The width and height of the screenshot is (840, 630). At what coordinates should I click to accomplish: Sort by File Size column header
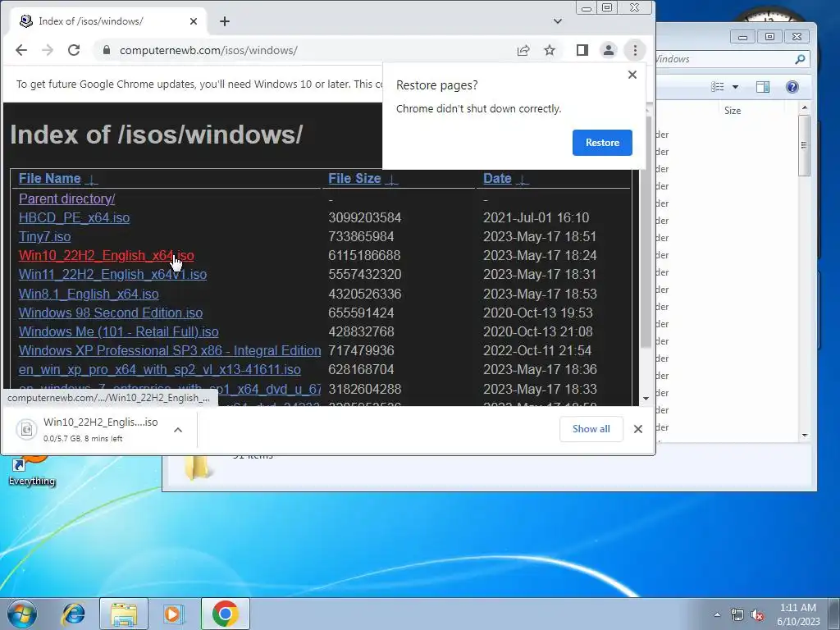tap(354, 178)
